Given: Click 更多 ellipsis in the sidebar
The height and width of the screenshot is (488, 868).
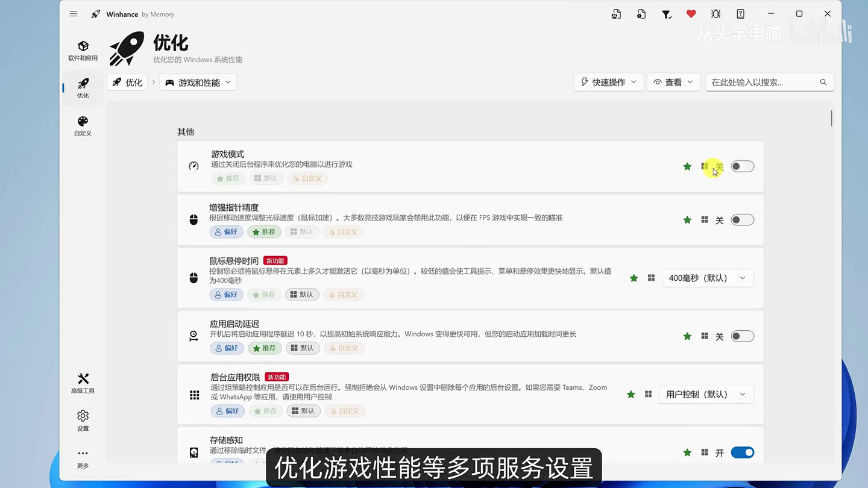Looking at the screenshot, I should pos(83,458).
